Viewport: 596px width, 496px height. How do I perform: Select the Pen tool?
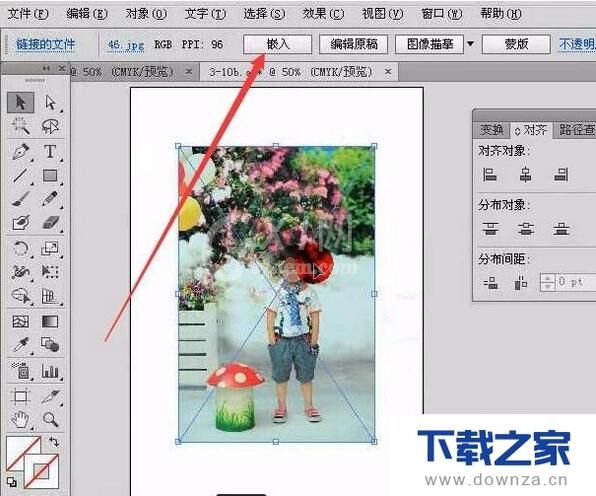click(21, 151)
